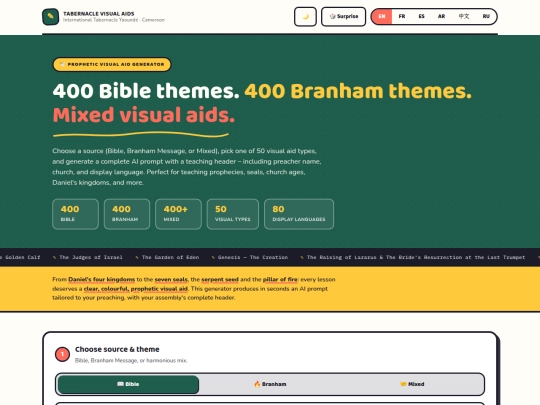Click the underlined Daniel's four kingdoms text
This screenshot has width=540, height=405.
coord(102,279)
